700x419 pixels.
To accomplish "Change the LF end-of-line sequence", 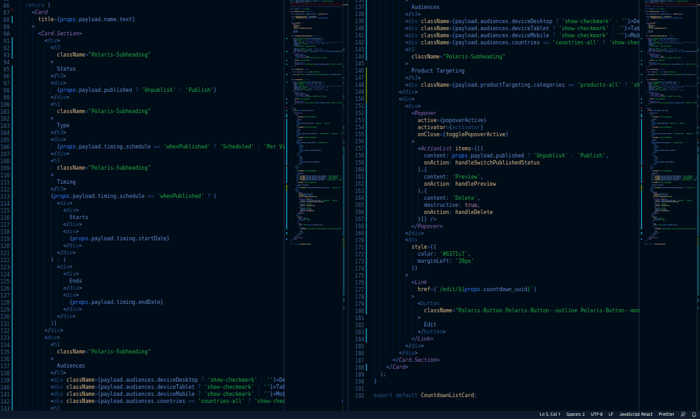I will 610,414.
